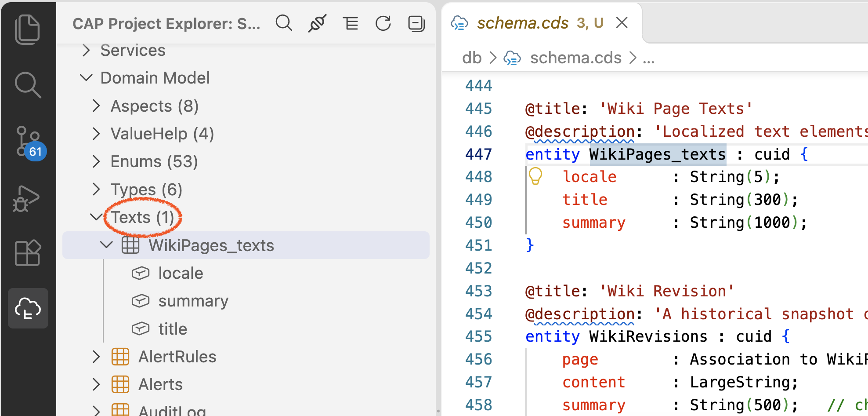Expand the ValueHelp (4) group
This screenshot has width=868, height=416.
pyautogui.click(x=96, y=134)
